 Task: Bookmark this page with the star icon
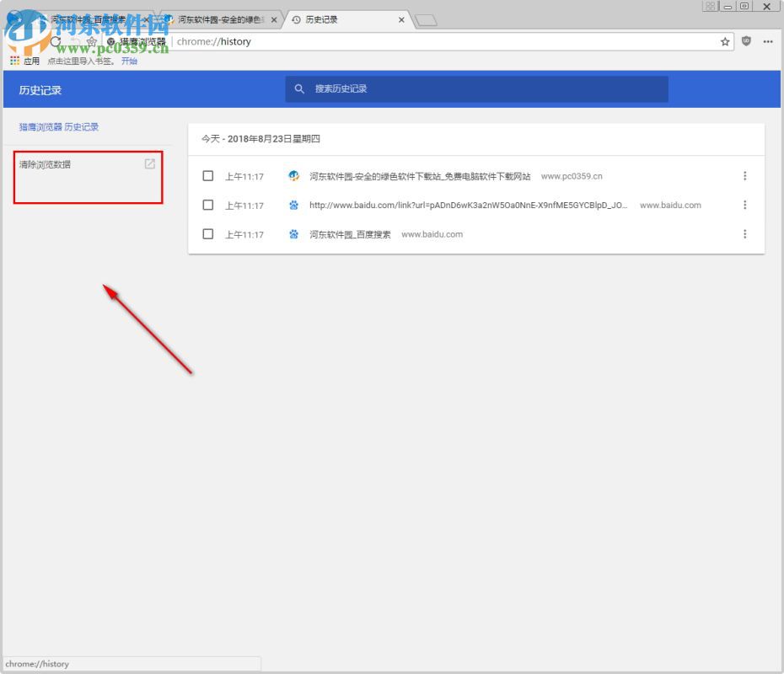coord(725,42)
